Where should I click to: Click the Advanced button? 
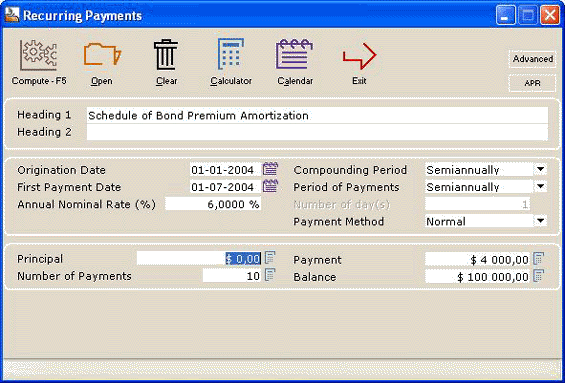(x=533, y=59)
